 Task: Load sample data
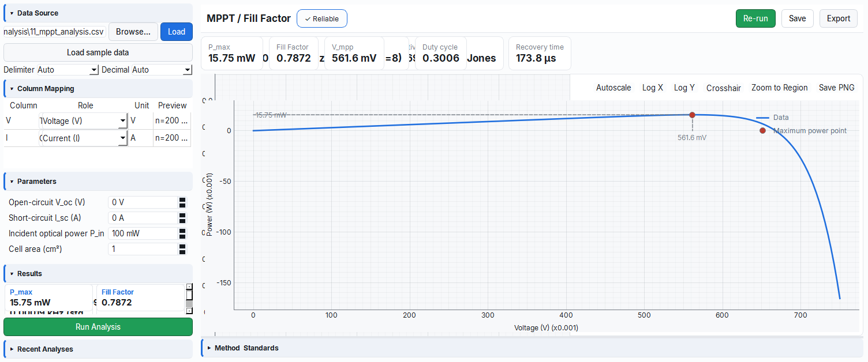click(x=98, y=52)
